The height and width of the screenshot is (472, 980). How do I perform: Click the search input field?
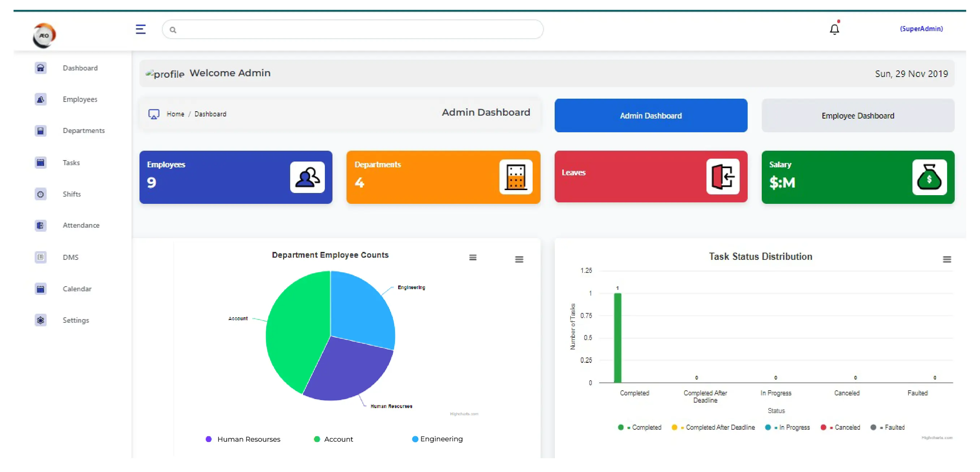click(352, 29)
